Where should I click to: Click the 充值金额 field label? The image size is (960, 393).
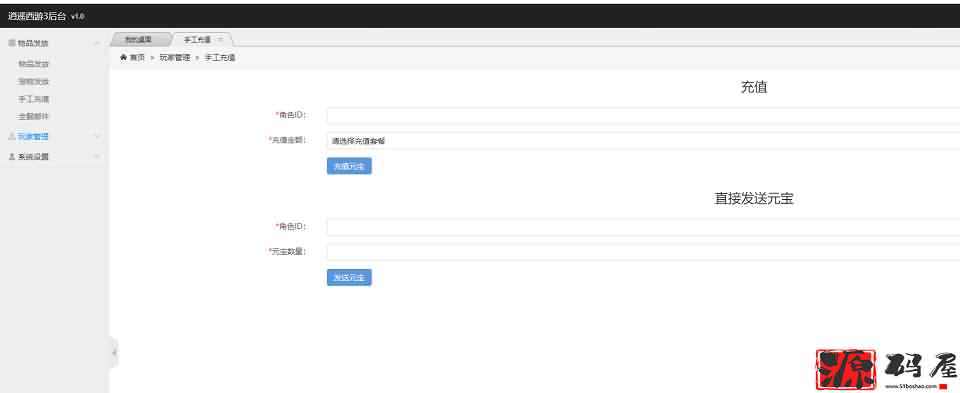click(x=288, y=140)
